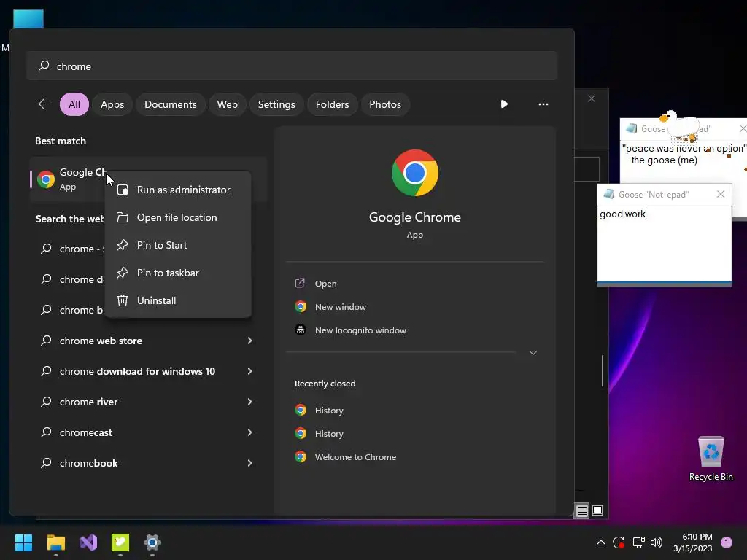Expand the chrome web store suggestion arrow
This screenshot has width=747, height=560.
249,341
